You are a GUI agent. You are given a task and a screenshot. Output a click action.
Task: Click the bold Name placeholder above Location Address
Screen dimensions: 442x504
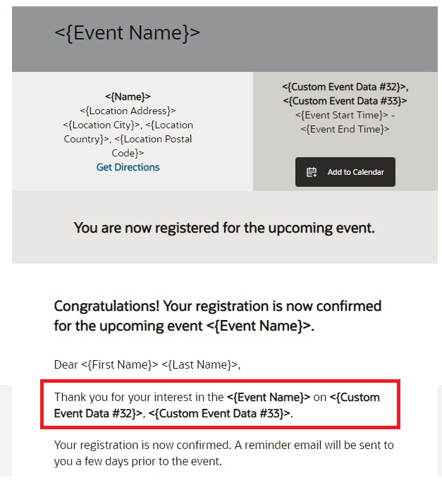click(128, 97)
